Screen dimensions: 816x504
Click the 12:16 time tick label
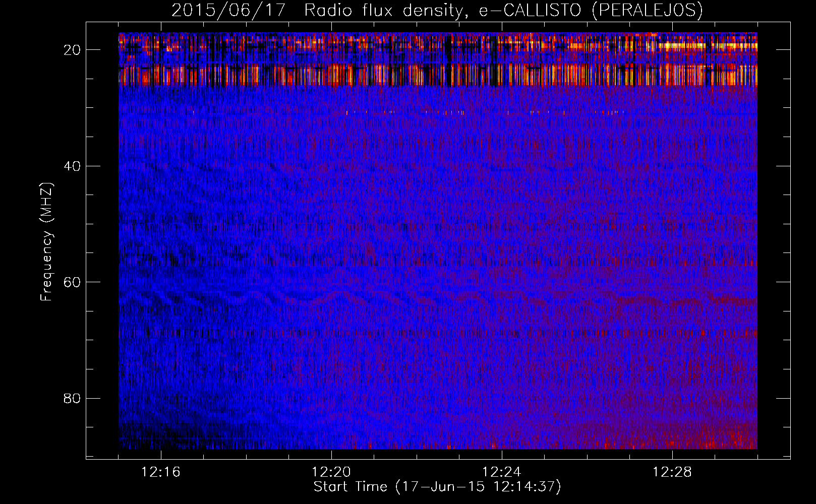[x=161, y=472]
